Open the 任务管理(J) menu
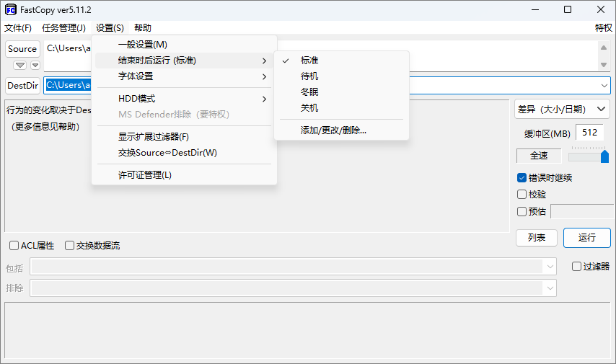 pyautogui.click(x=63, y=28)
